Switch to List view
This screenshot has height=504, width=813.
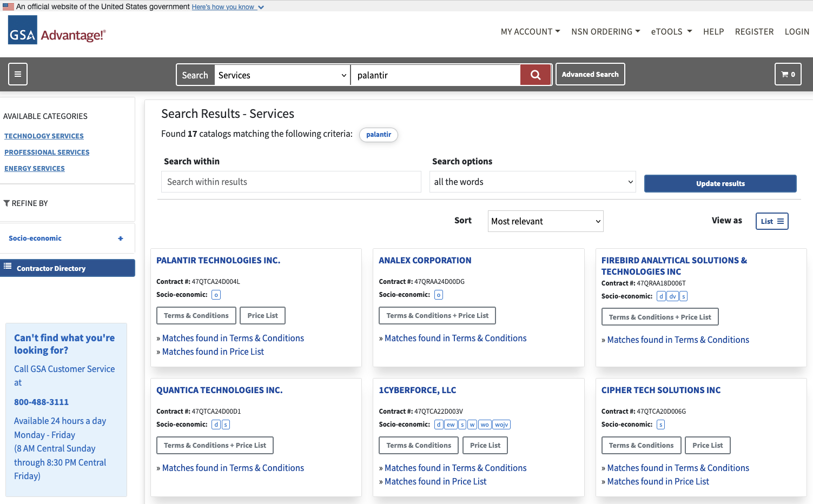(x=772, y=221)
